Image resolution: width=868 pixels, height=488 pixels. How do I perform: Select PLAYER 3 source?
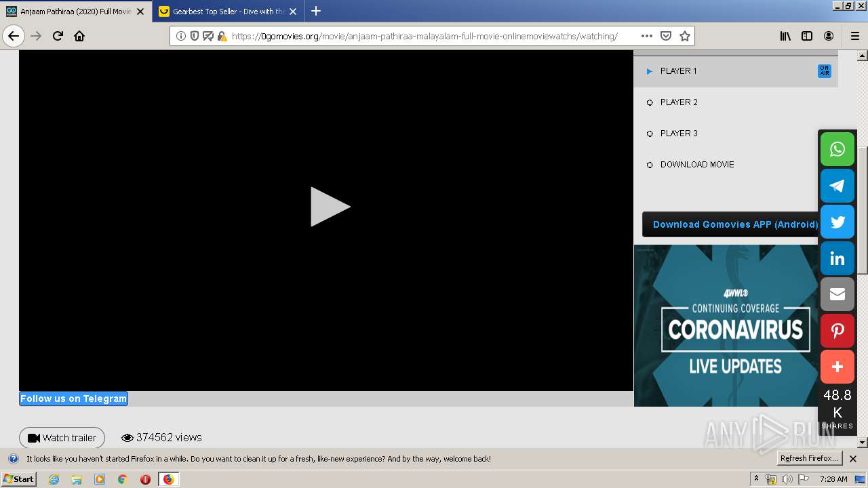736,134
